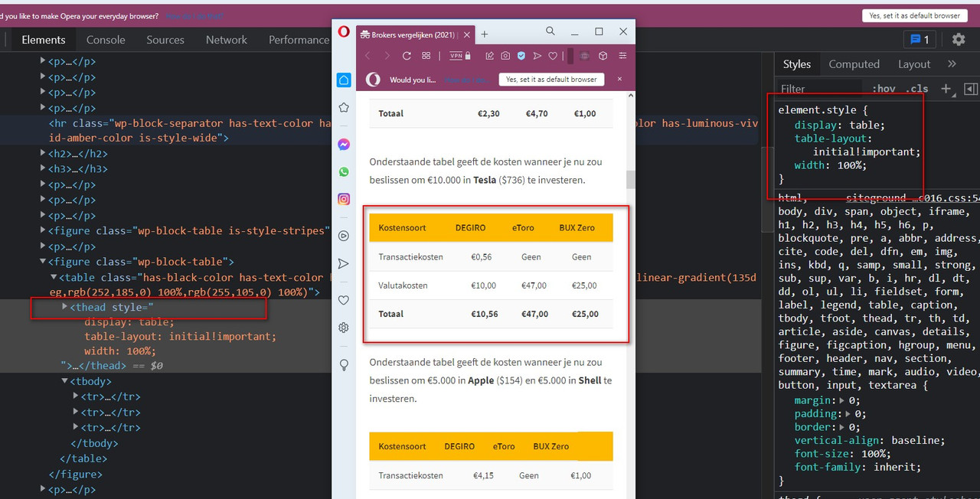This screenshot has width=980, height=499.
Task: Open a new tab with the plus icon
Action: pos(485,34)
